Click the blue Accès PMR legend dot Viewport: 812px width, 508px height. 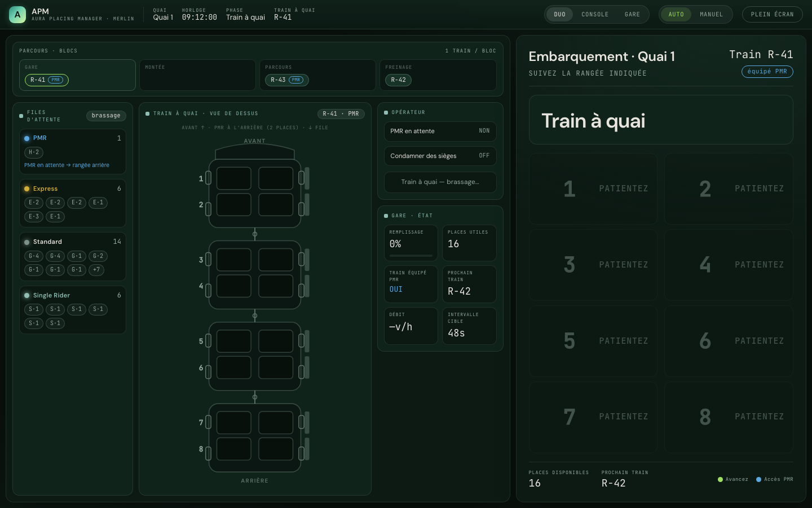click(758, 480)
